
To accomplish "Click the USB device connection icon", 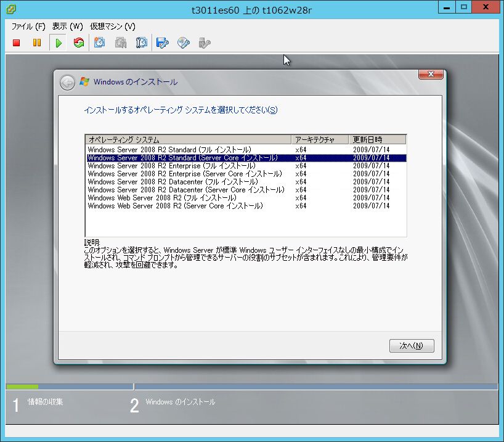I will click(205, 43).
